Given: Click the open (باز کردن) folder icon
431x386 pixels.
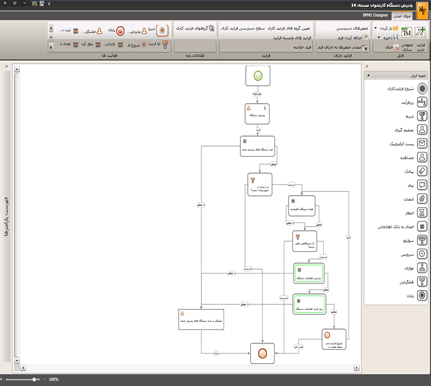Looking at the screenshot, I should tap(395, 28).
